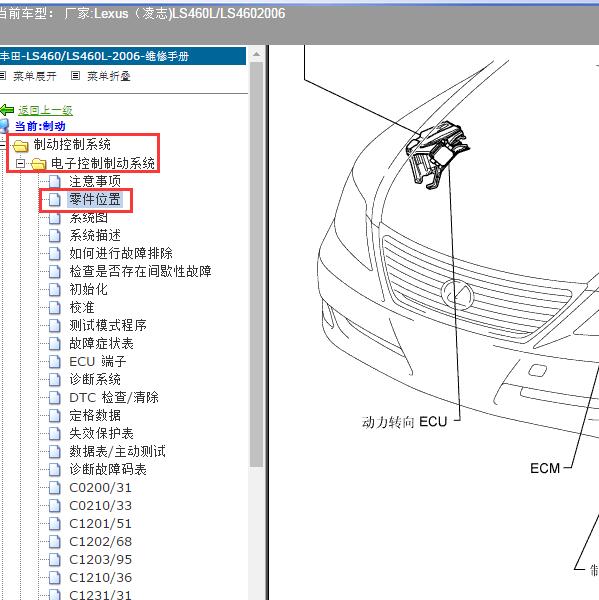Click the 当前:制动 heading icon
Image resolution: width=599 pixels, height=600 pixels.
coord(4,126)
